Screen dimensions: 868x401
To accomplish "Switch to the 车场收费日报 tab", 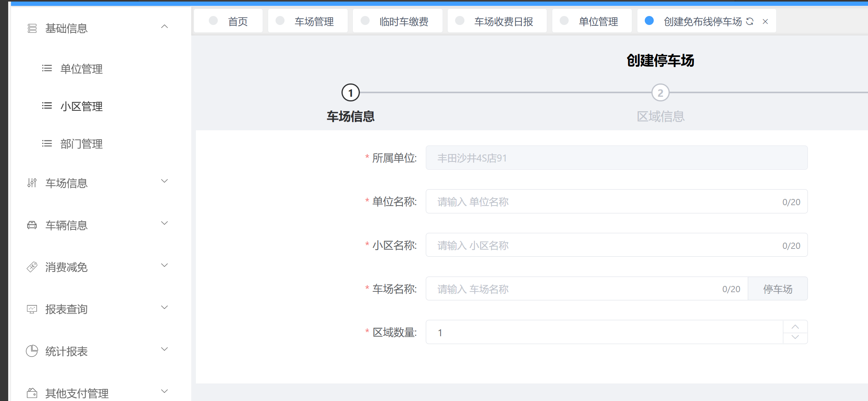I will [497, 21].
